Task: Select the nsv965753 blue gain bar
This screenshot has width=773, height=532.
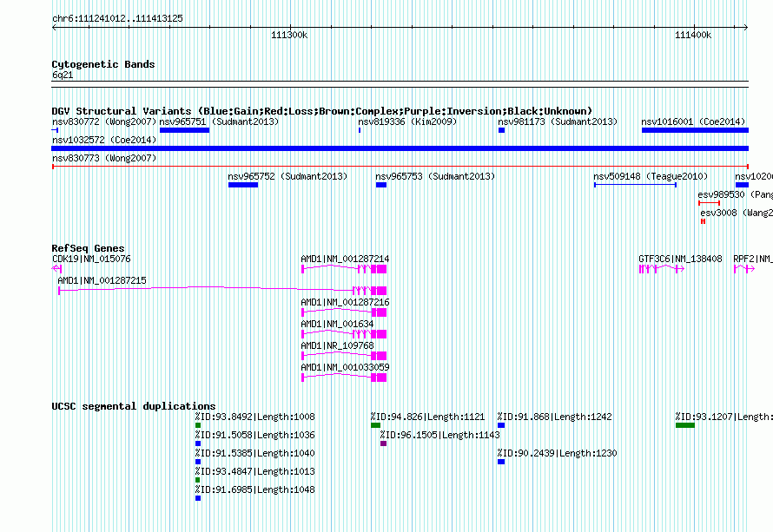Action: click(381, 185)
